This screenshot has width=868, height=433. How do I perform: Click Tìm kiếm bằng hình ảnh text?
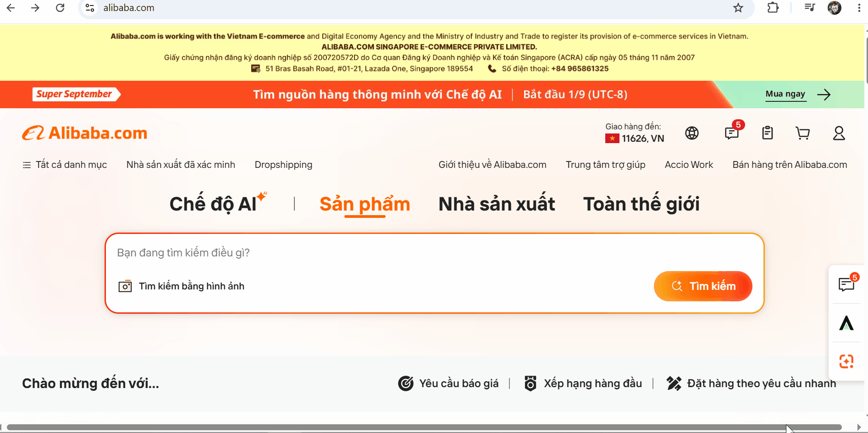pyautogui.click(x=192, y=286)
